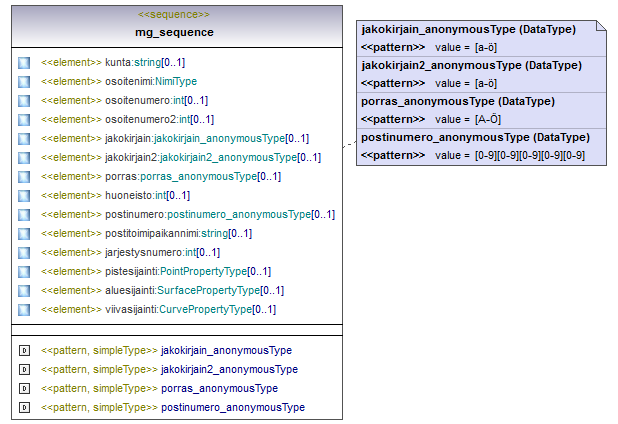Open the NimiType type link
Viewport: 618px width, 424px height.
click(174, 82)
